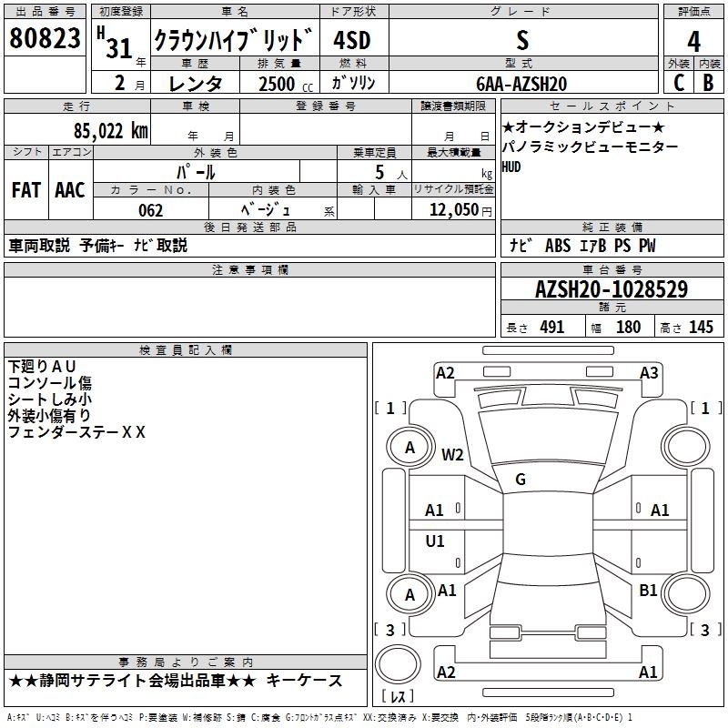The height and width of the screenshot is (728, 728).
Task: Click inspector note 下廻りAU
Action: tap(42, 367)
